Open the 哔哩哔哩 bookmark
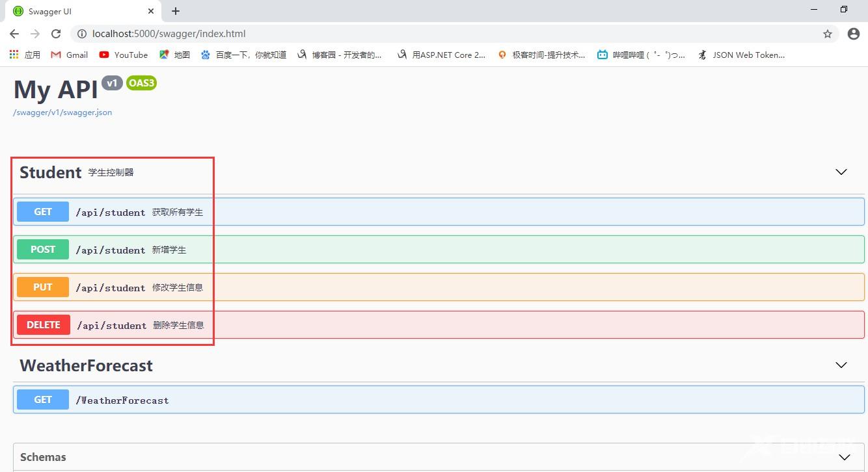 pyautogui.click(x=642, y=55)
